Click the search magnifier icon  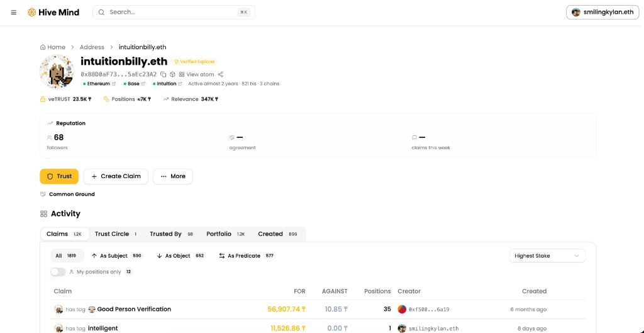[101, 13]
